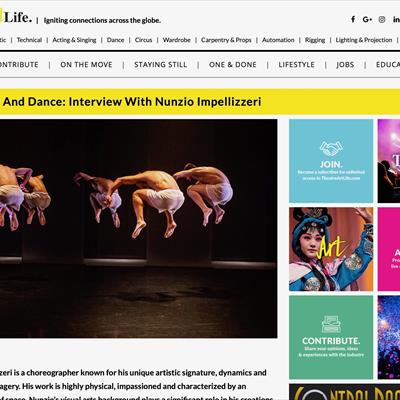
Task: Click the Rigging category link
Action: [315, 40]
